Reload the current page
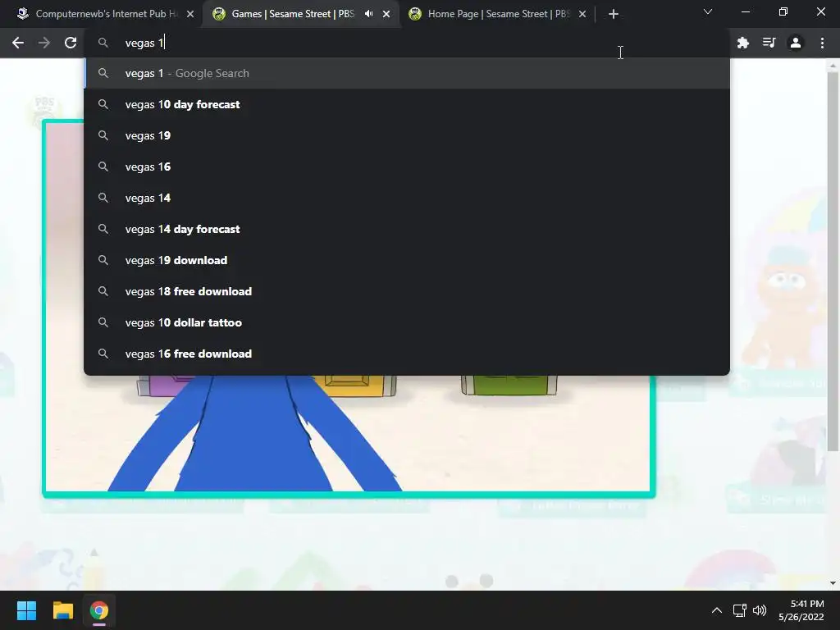The image size is (840, 630). (71, 43)
